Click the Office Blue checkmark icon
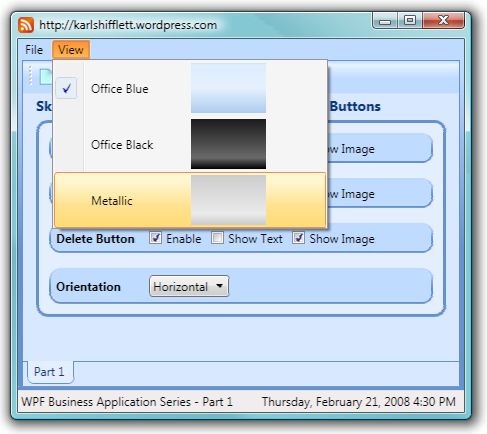Viewport: 487px width, 434px height. pos(66,88)
